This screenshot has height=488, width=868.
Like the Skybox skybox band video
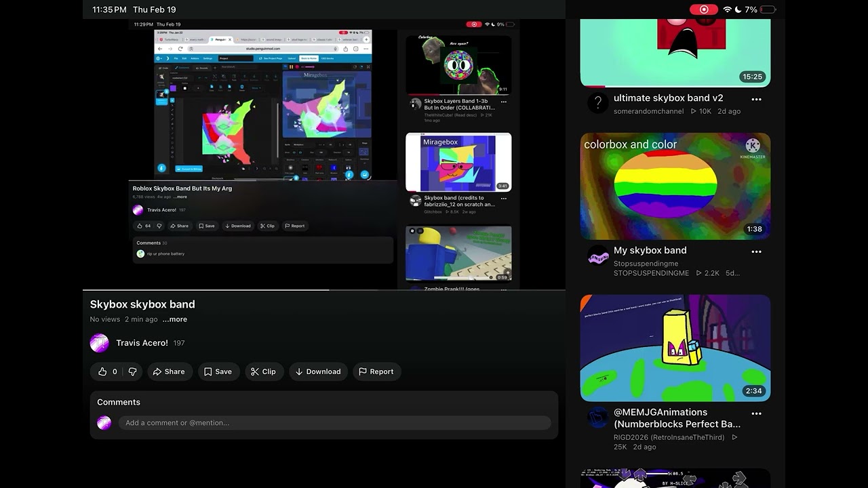click(107, 371)
